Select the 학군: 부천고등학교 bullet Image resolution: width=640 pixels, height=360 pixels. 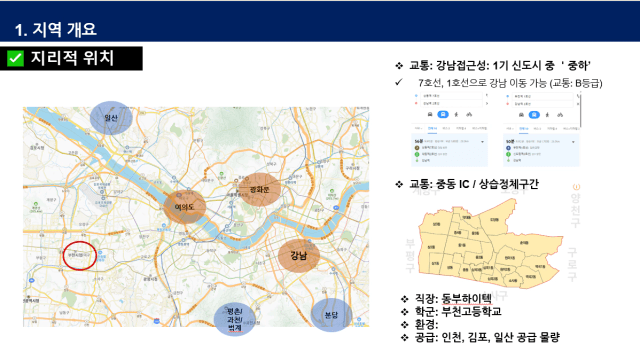458,311
